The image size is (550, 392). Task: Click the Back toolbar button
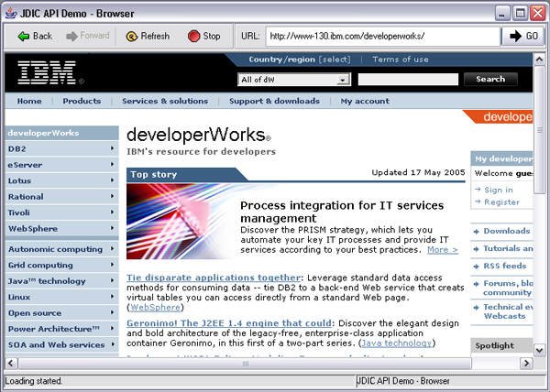coord(35,36)
